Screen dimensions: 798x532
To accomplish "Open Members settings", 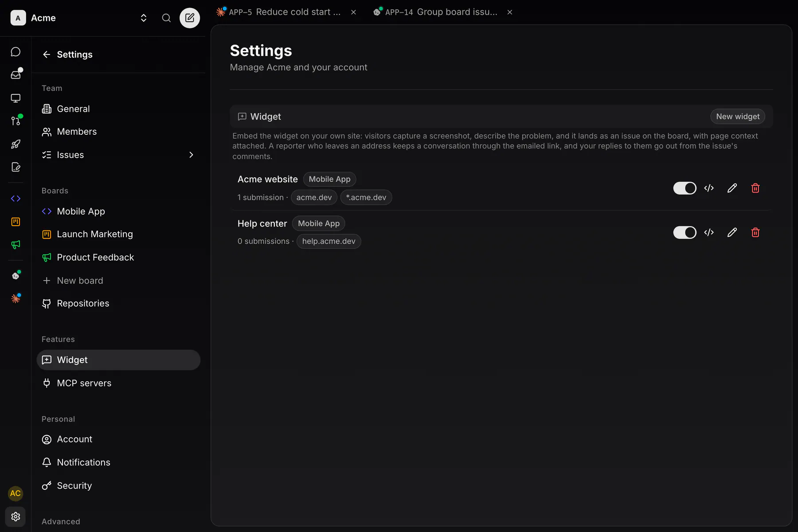I will 118,132.
